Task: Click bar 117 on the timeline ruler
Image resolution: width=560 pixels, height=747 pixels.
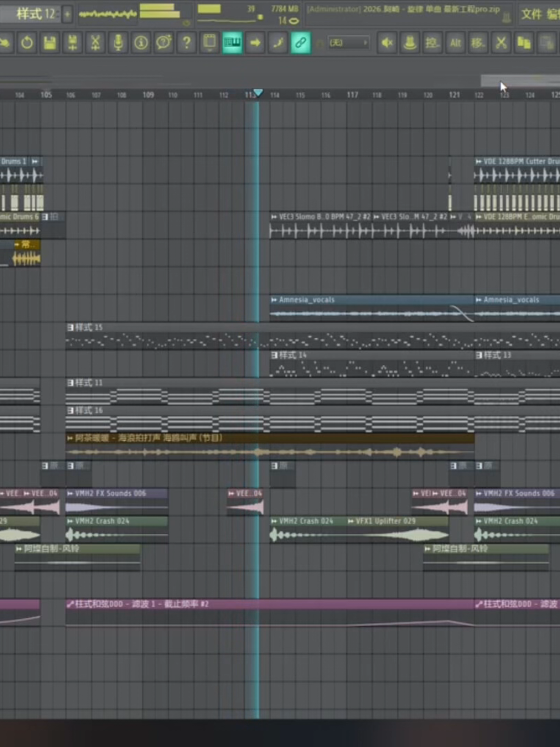Action: 353,95
